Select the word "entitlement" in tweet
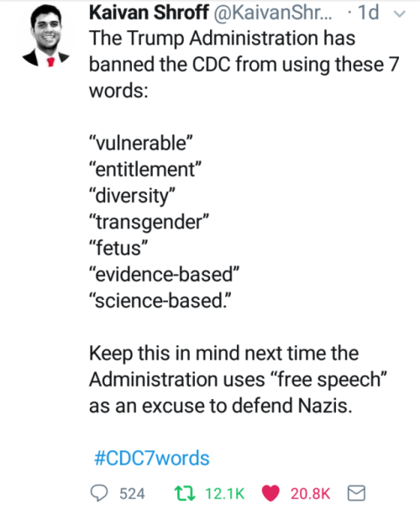The image size is (420, 510). coord(145,169)
